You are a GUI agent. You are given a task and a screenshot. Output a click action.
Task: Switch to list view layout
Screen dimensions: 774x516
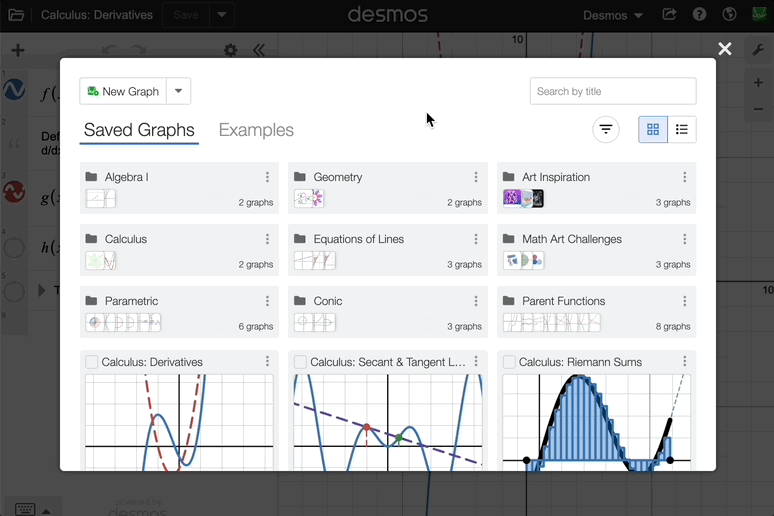[682, 129]
